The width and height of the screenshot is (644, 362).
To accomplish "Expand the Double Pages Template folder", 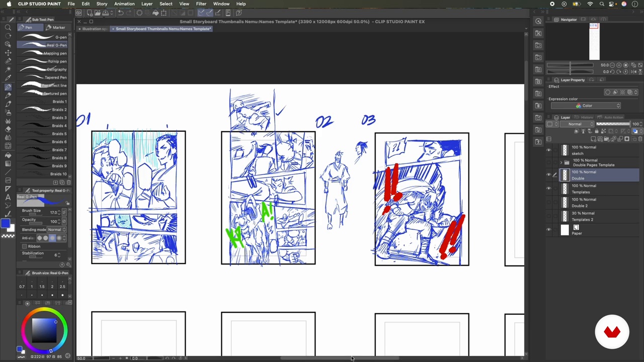I will pyautogui.click(x=561, y=162).
